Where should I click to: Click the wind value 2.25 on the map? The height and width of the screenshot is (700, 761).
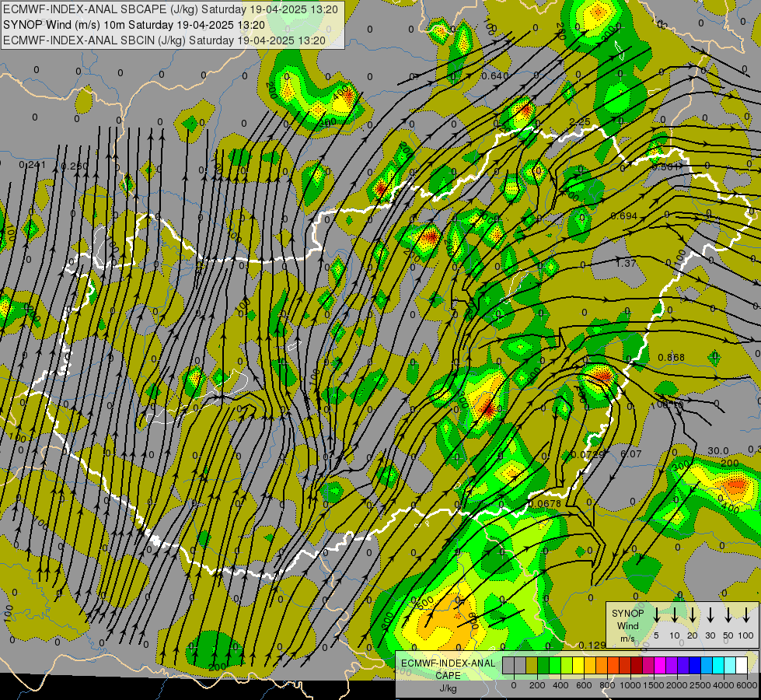pos(579,121)
